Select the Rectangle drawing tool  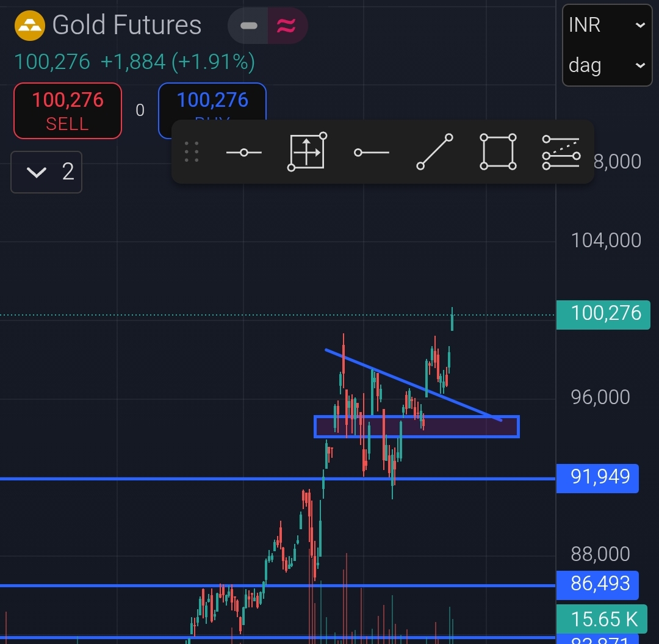pyautogui.click(x=499, y=152)
